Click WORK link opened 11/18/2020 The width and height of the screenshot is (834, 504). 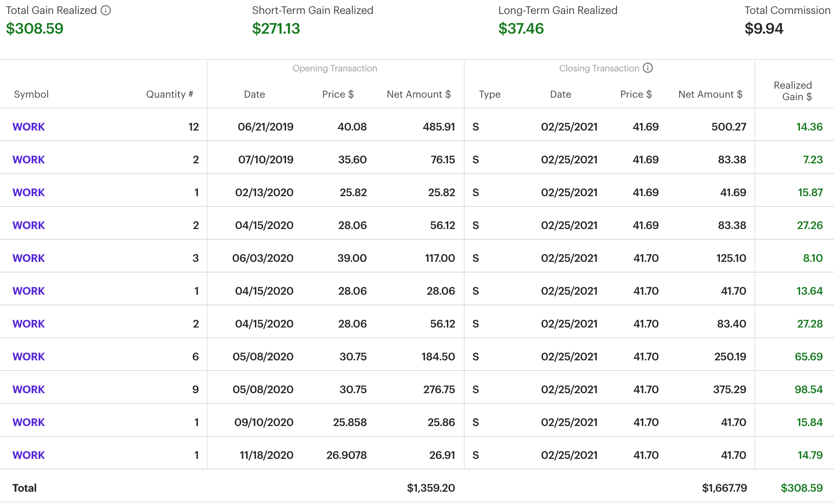pyautogui.click(x=28, y=455)
